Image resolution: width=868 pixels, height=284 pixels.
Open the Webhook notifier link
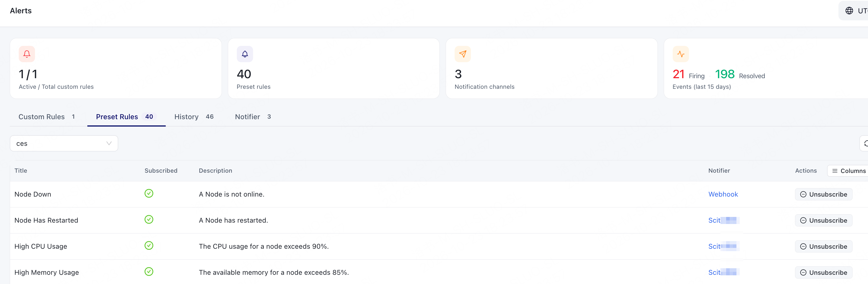pos(723,194)
